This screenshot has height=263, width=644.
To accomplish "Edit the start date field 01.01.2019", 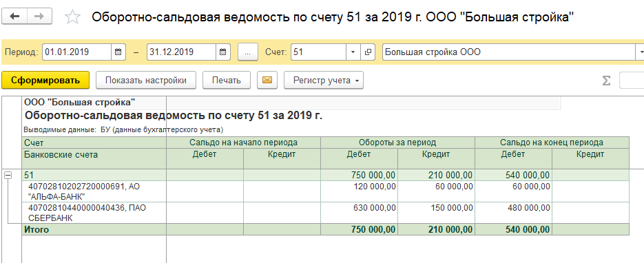I will pos(77,52).
